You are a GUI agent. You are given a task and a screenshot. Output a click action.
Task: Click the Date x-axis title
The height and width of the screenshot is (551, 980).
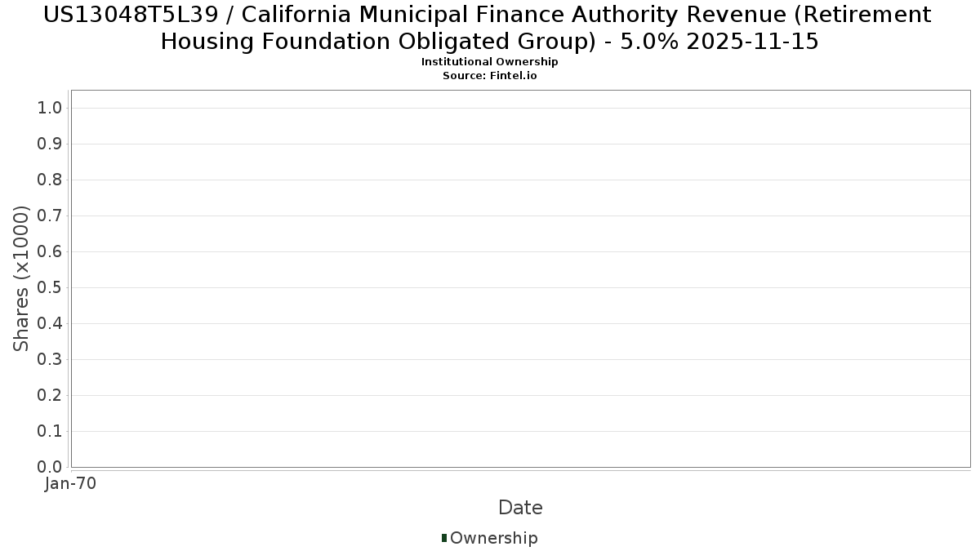tap(520, 508)
